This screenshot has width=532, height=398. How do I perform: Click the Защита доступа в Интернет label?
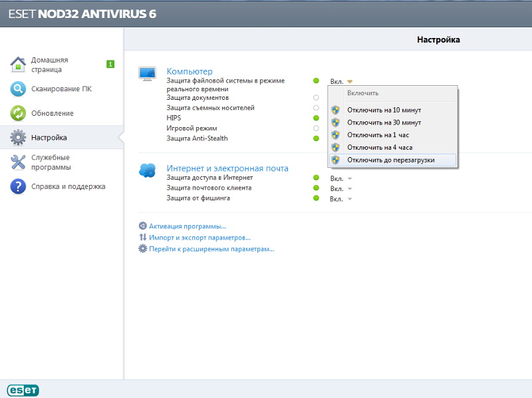pos(209,178)
